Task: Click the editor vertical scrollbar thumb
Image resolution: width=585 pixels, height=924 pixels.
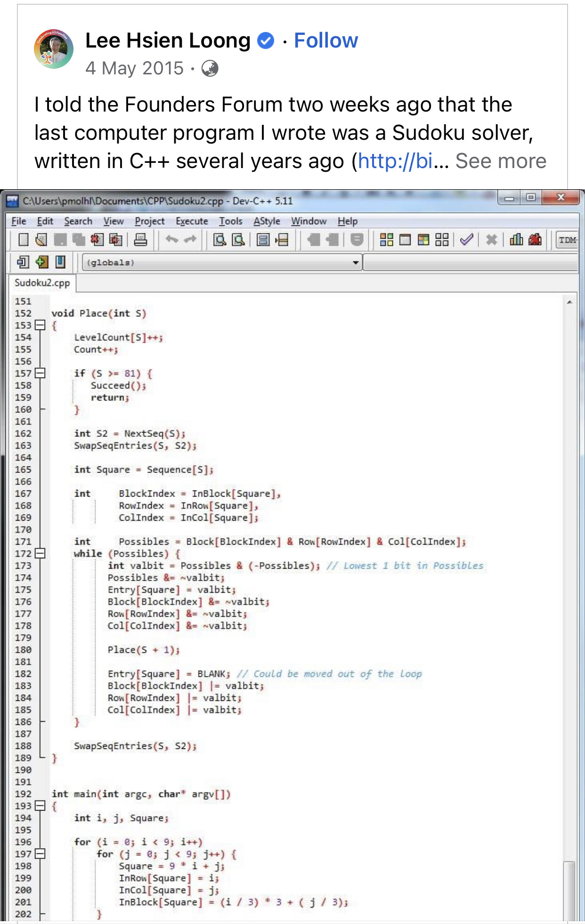Action: pyautogui.click(x=569, y=891)
